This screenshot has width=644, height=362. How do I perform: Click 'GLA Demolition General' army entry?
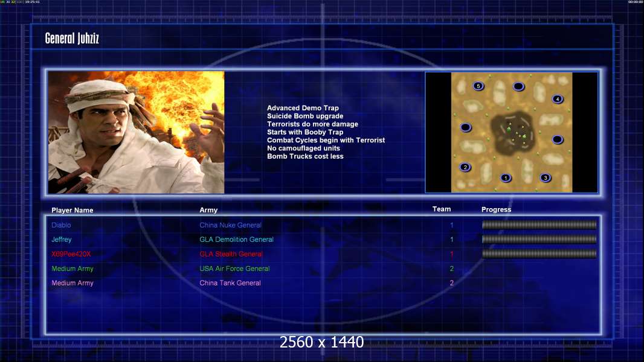[x=237, y=240]
